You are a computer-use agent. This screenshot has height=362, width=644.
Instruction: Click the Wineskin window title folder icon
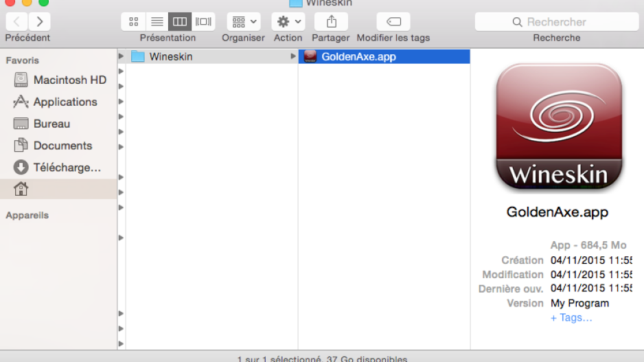pos(296,3)
